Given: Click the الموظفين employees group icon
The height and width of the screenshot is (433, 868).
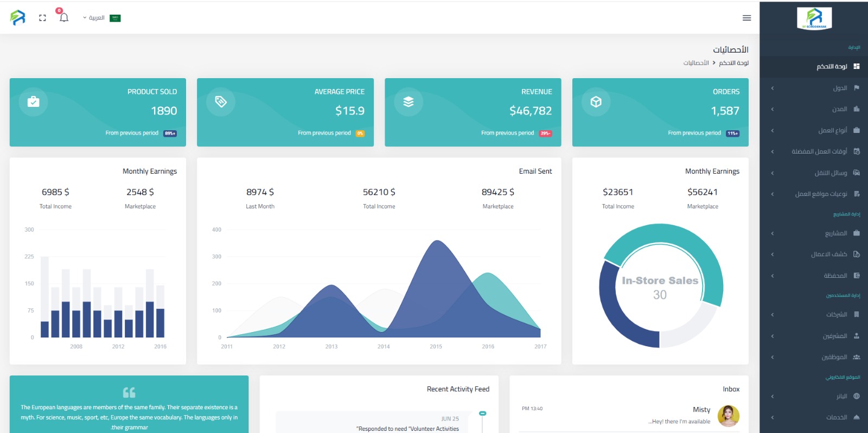Looking at the screenshot, I should 857,357.
